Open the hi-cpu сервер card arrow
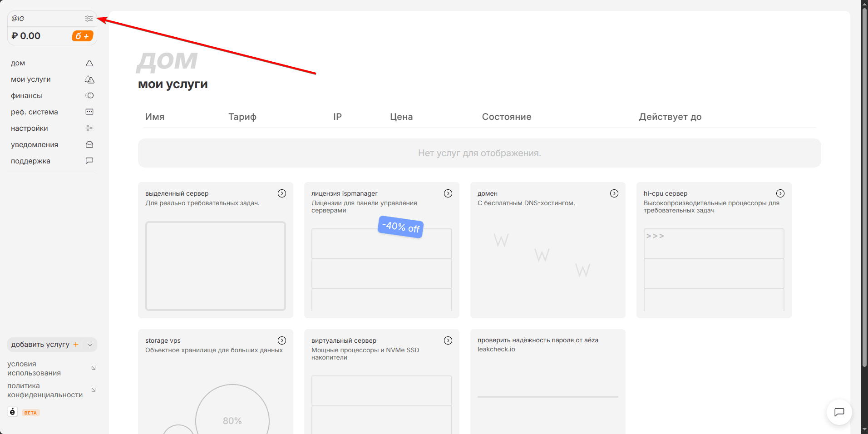868x434 pixels. [x=780, y=193]
